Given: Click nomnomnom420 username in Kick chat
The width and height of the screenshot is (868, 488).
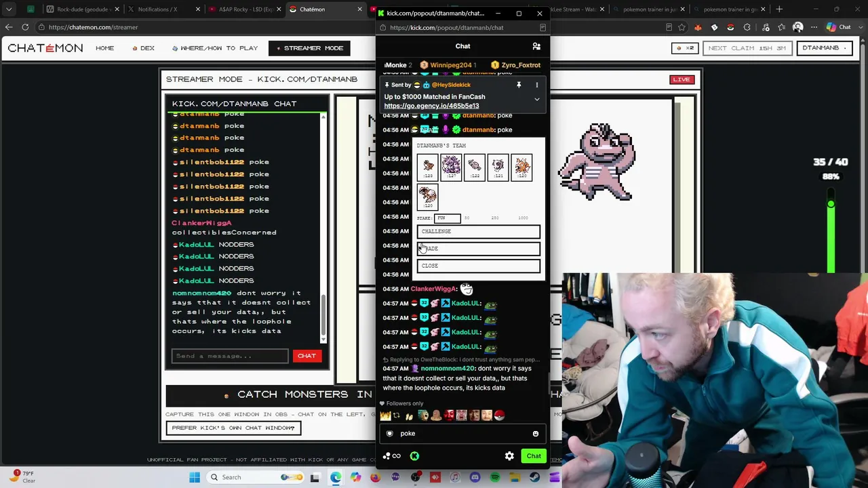Looking at the screenshot, I should tap(448, 369).
